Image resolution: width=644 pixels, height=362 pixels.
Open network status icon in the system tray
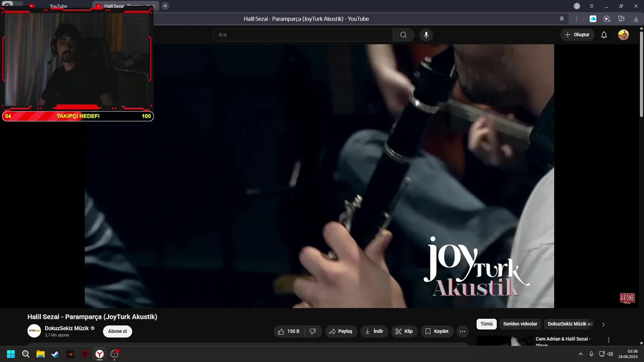coord(602,354)
